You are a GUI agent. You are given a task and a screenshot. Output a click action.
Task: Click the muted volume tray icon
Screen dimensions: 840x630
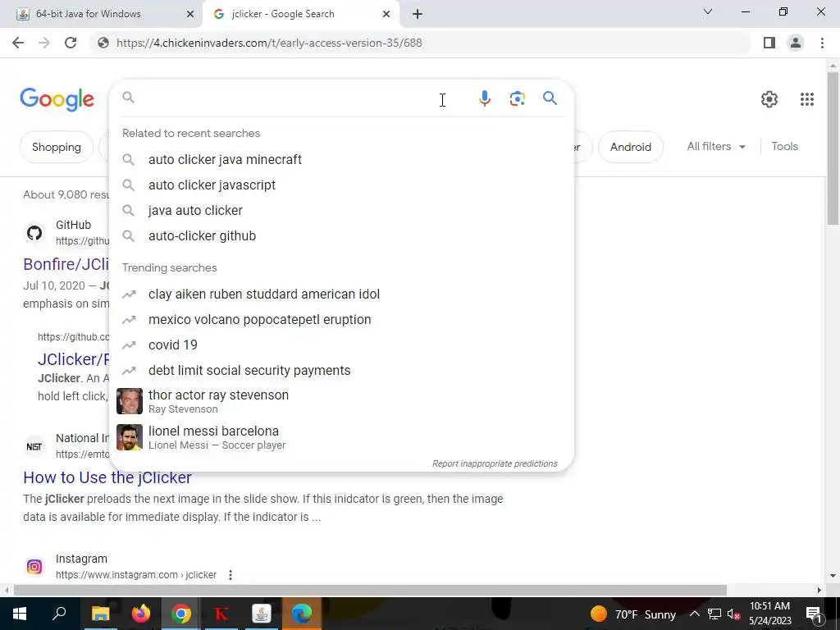point(734,614)
